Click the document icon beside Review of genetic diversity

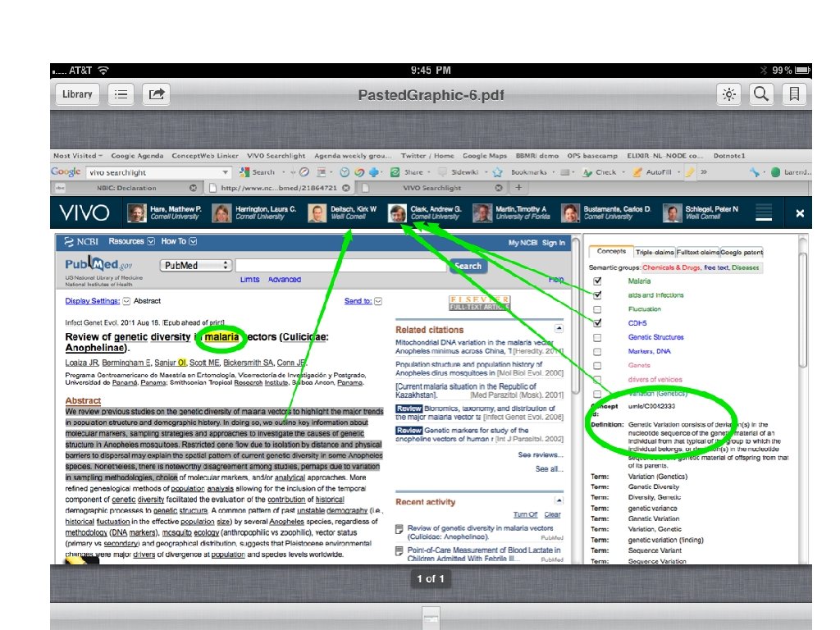[399, 529]
